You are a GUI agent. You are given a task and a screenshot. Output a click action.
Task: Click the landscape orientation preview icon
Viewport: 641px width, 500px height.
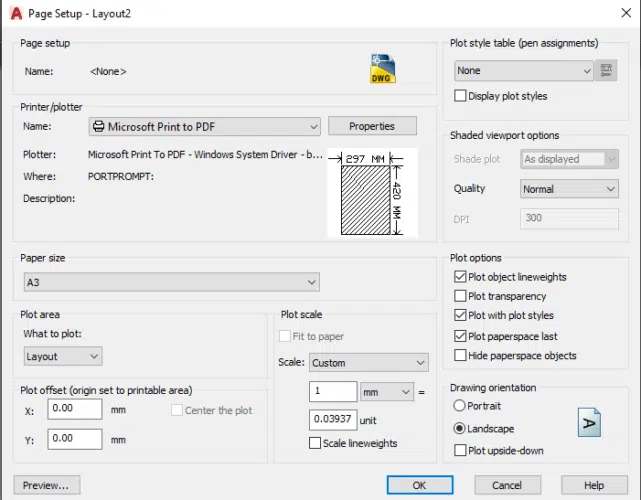pos(589,422)
